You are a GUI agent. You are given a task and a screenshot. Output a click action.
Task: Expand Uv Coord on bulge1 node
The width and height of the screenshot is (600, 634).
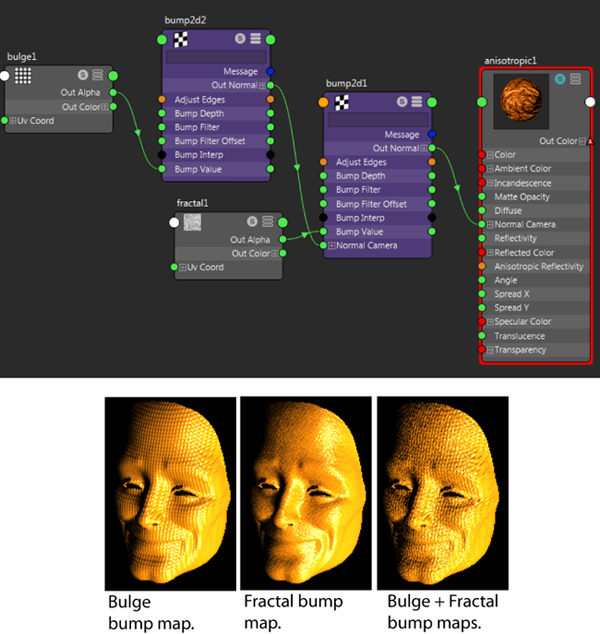[13, 120]
